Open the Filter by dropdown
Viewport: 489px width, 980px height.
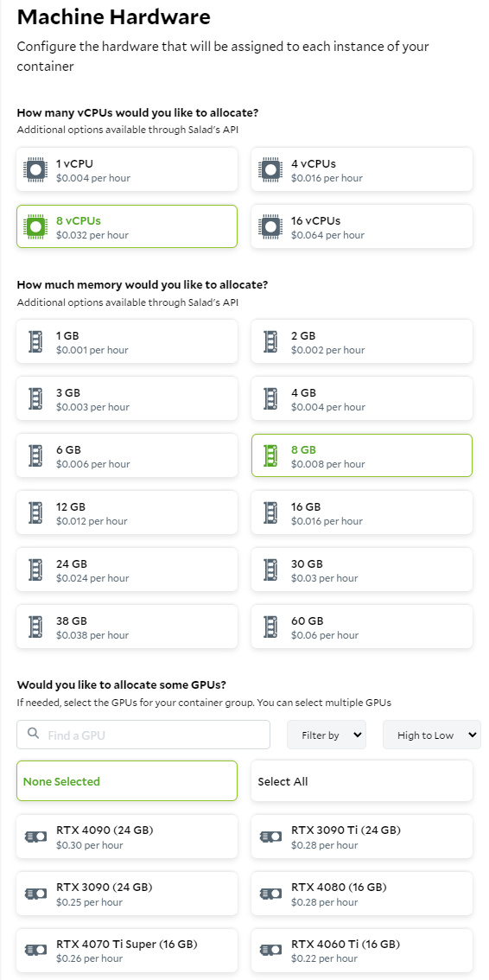point(327,735)
